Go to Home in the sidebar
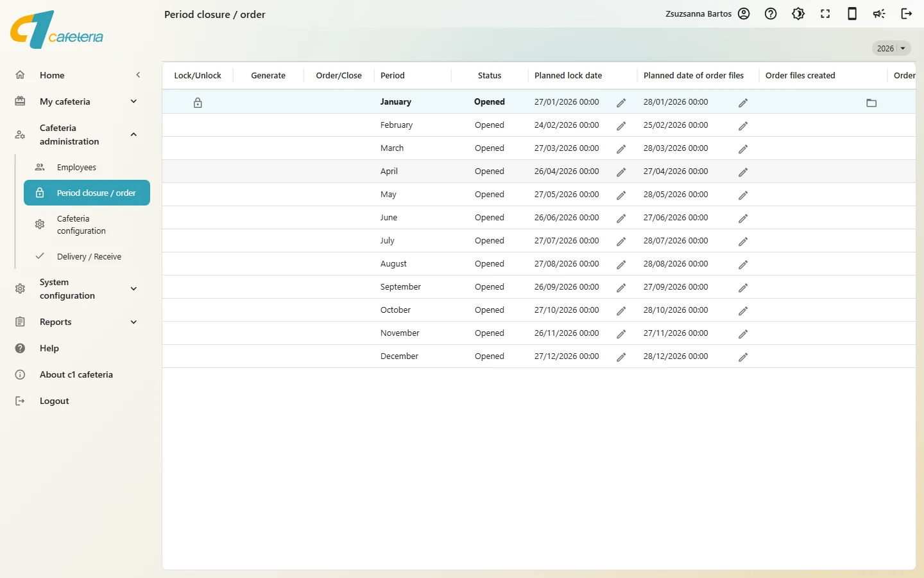 click(x=52, y=75)
